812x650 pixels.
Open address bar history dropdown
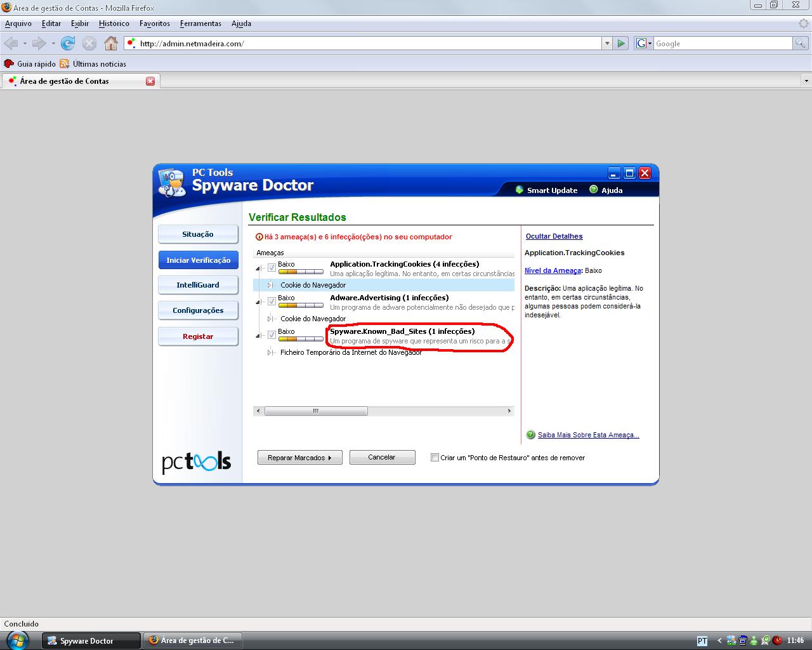(607, 43)
